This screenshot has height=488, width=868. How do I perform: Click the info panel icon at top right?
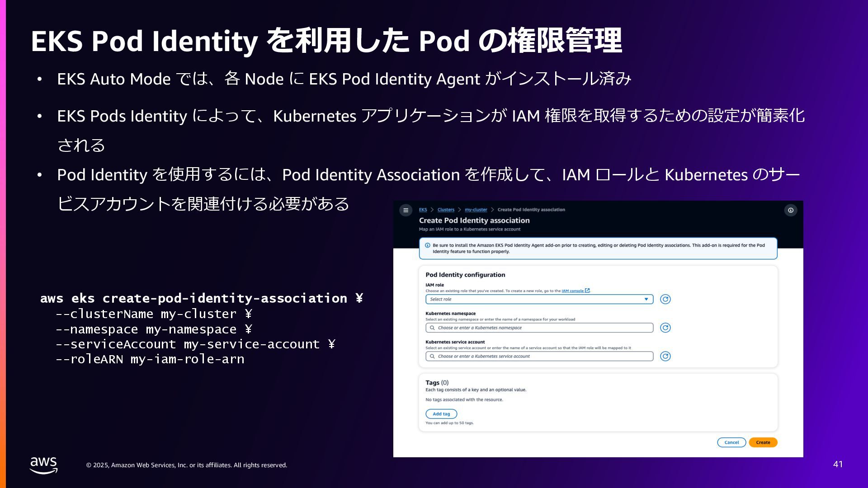(x=790, y=210)
